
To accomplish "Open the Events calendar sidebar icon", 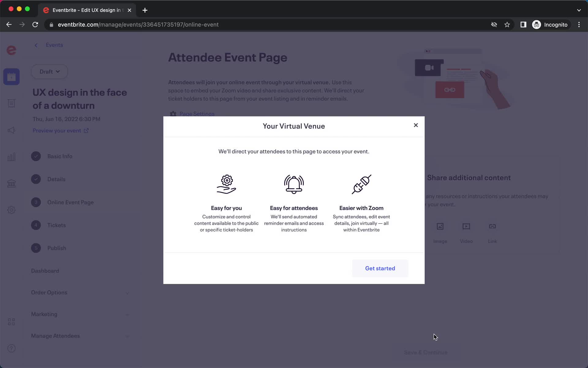I will [x=11, y=77].
